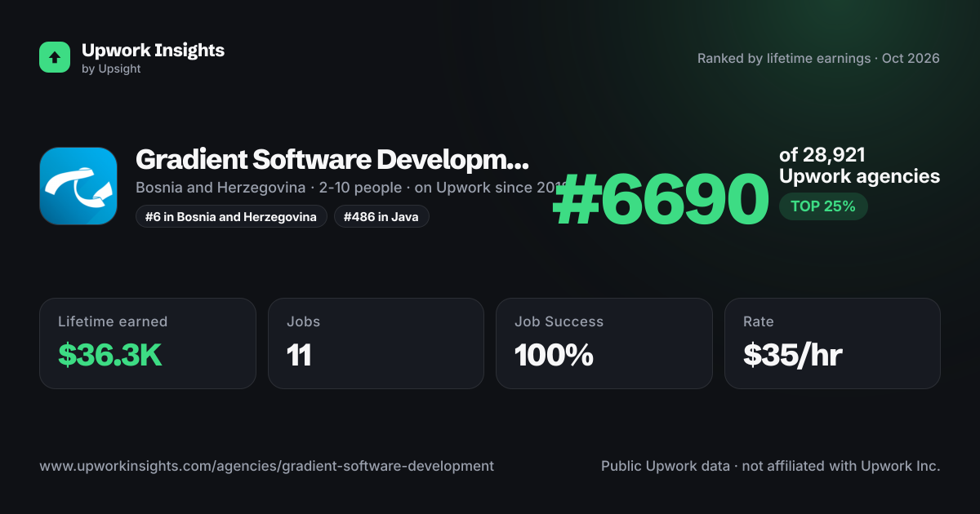Click the $36.3K lifetime earned value

(x=110, y=355)
